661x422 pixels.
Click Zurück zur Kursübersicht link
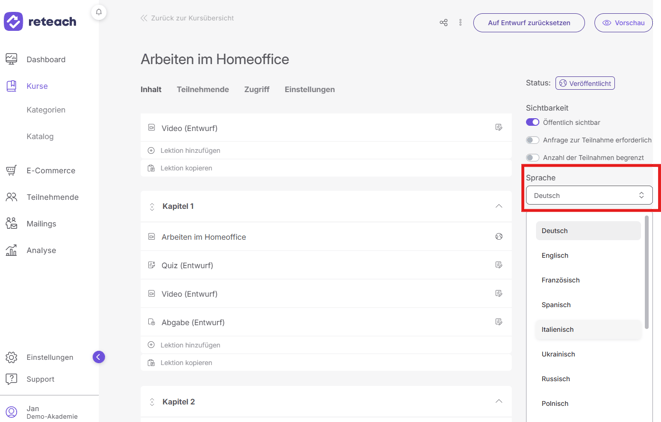192,18
